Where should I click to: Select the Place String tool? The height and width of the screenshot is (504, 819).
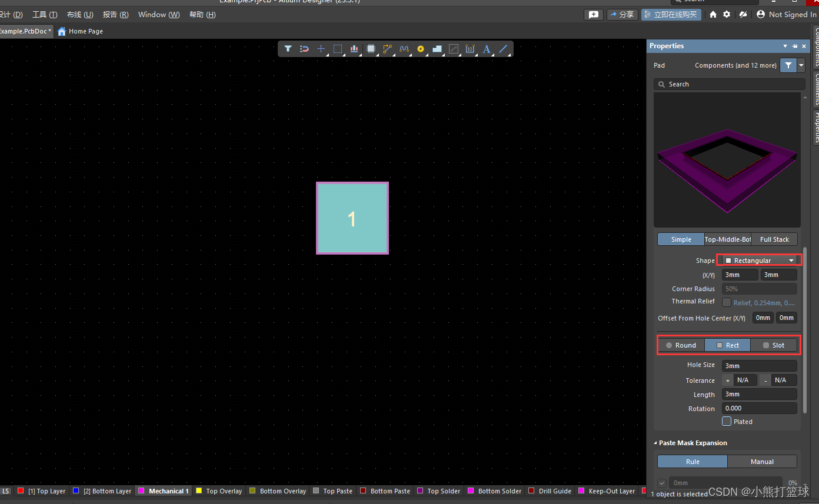coord(486,49)
